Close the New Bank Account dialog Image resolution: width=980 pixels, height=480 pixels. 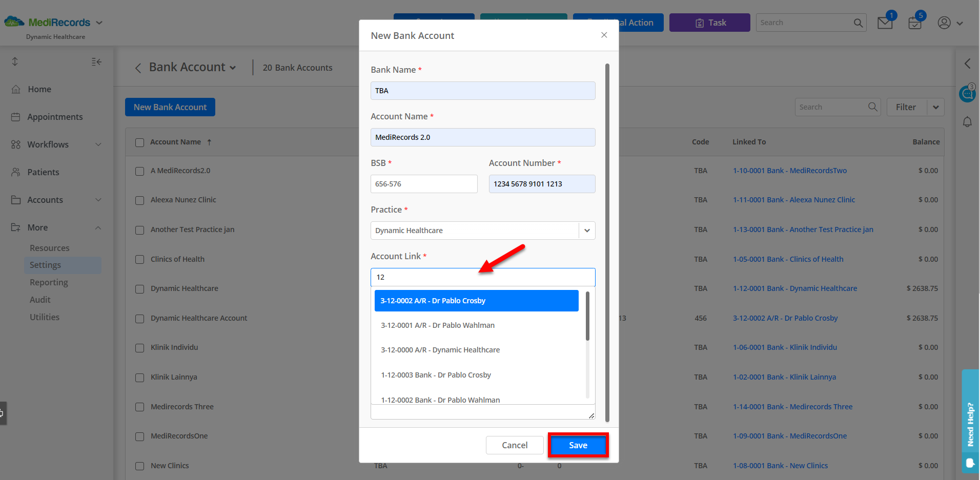point(604,35)
